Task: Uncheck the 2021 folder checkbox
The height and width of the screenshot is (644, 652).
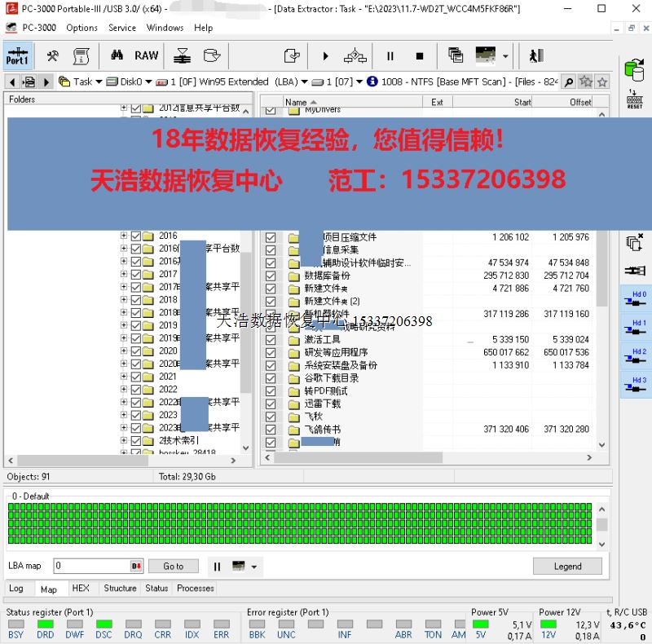Action: click(x=136, y=377)
